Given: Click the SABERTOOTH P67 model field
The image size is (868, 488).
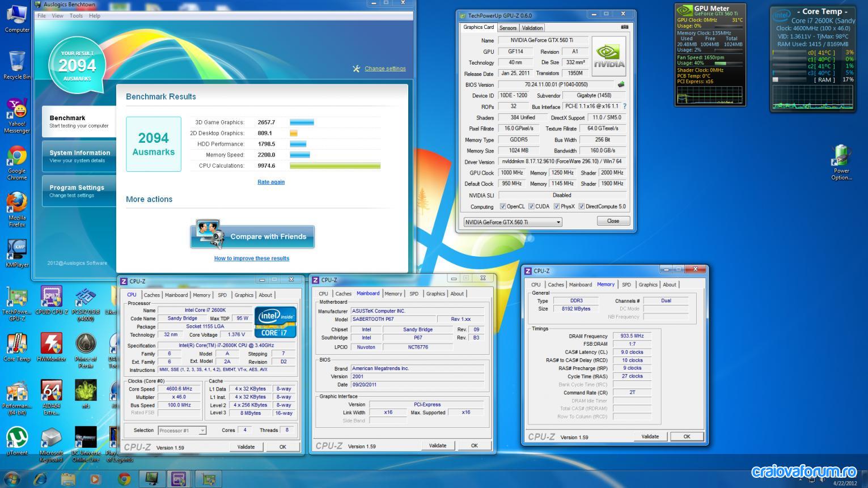Looking at the screenshot, I should [x=393, y=319].
